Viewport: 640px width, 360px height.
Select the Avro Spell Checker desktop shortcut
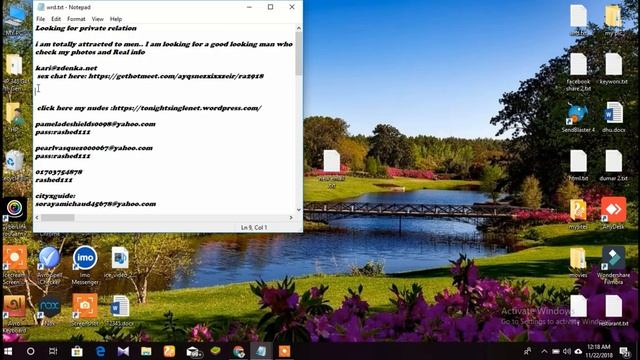[49, 265]
